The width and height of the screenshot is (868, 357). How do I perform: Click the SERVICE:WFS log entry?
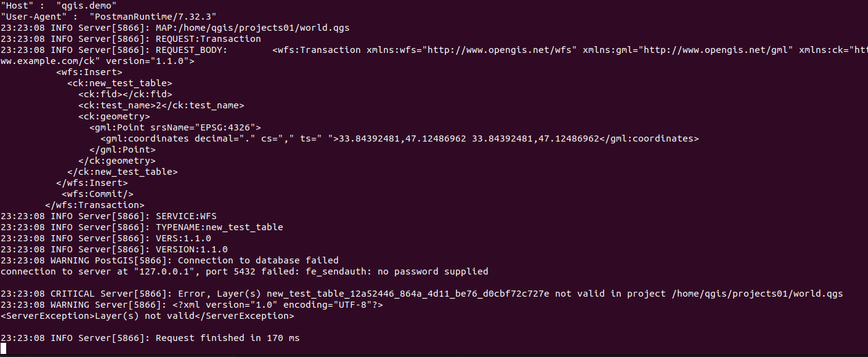pos(186,216)
